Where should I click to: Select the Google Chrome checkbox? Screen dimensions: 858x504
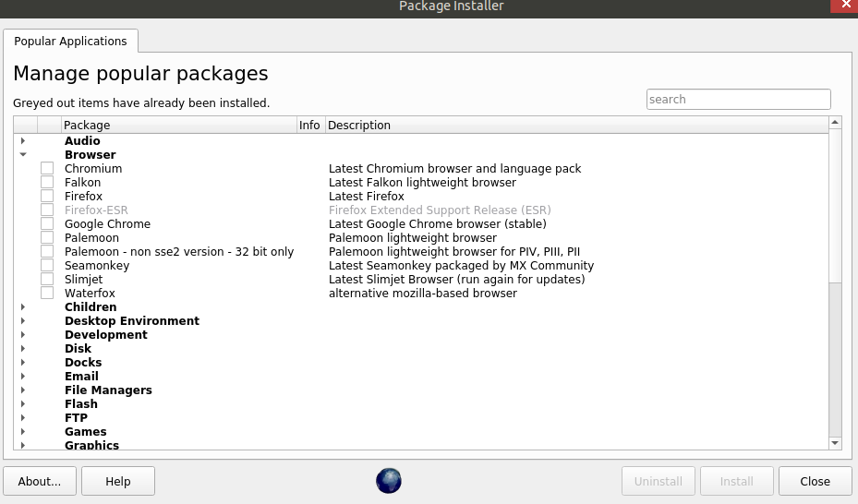tap(47, 223)
